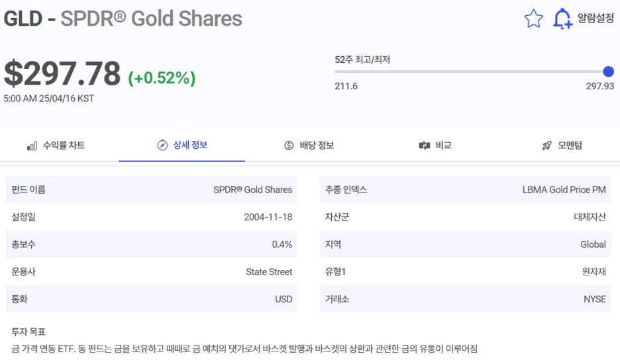
Task: Click the bar chart icon beside 수익률 차트
Action: [32, 146]
